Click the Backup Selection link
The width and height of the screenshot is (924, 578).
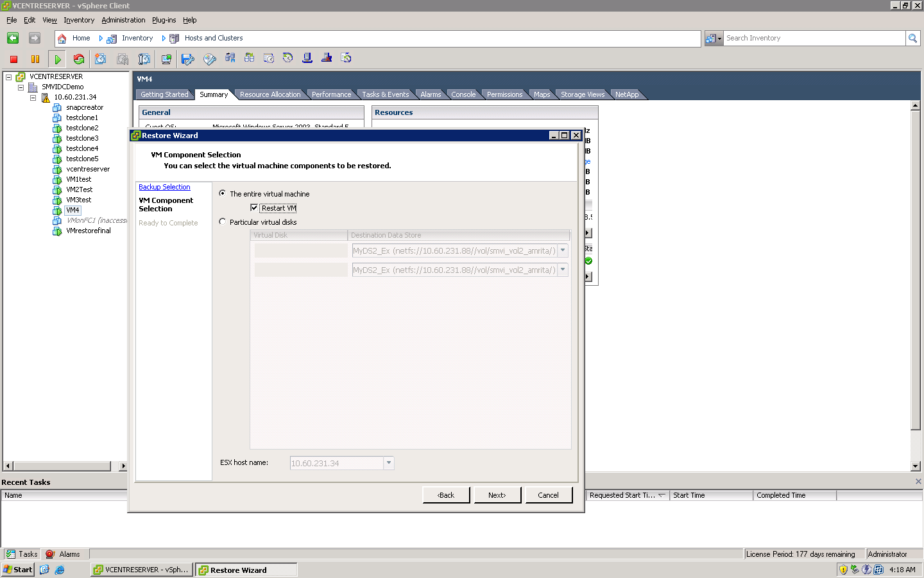tap(164, 187)
